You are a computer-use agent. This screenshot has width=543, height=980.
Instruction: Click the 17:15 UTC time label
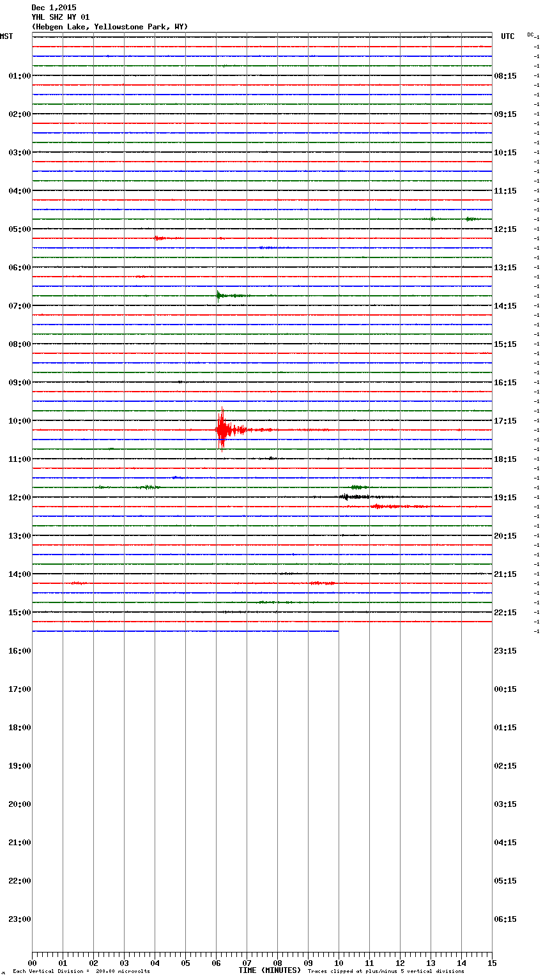pos(505,421)
